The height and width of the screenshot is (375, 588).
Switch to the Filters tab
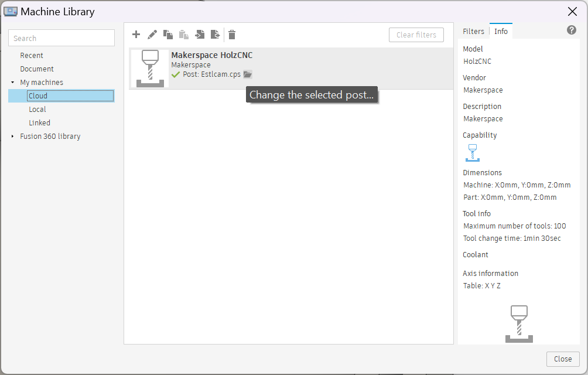pyautogui.click(x=473, y=32)
